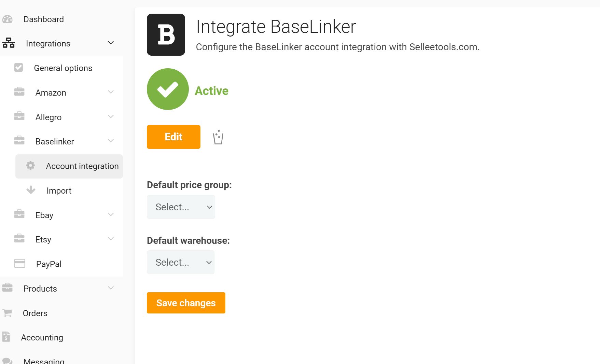The height and width of the screenshot is (364, 600).
Task: Open the Accounting menu item
Action: (42, 337)
